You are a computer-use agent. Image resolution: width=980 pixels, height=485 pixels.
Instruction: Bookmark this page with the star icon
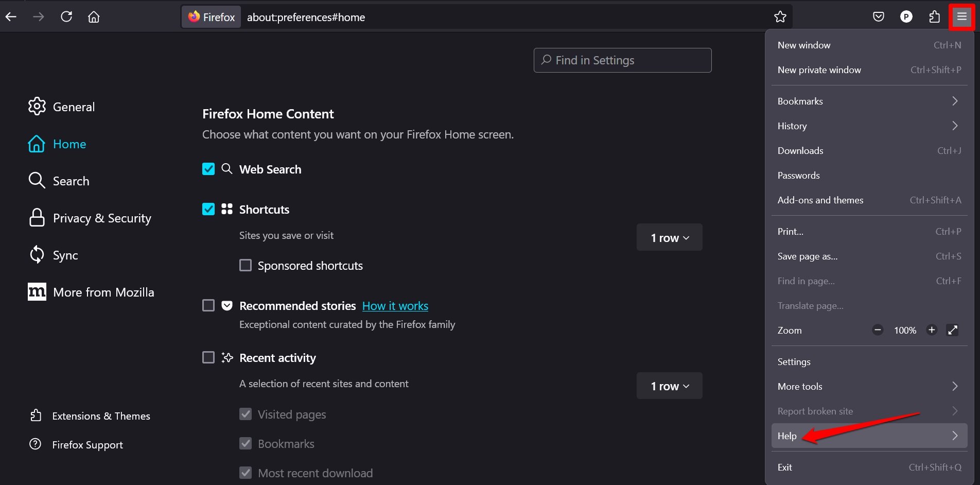780,17
